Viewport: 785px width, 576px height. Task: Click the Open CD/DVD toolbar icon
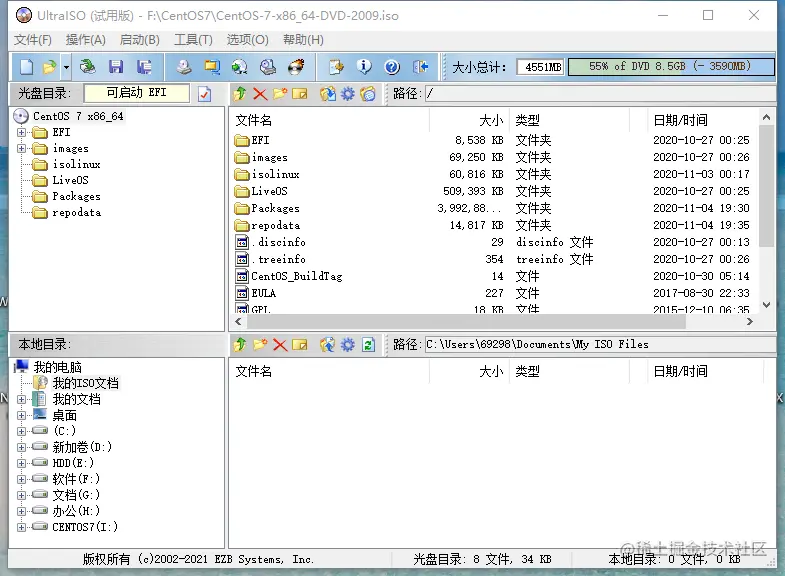click(x=88, y=67)
